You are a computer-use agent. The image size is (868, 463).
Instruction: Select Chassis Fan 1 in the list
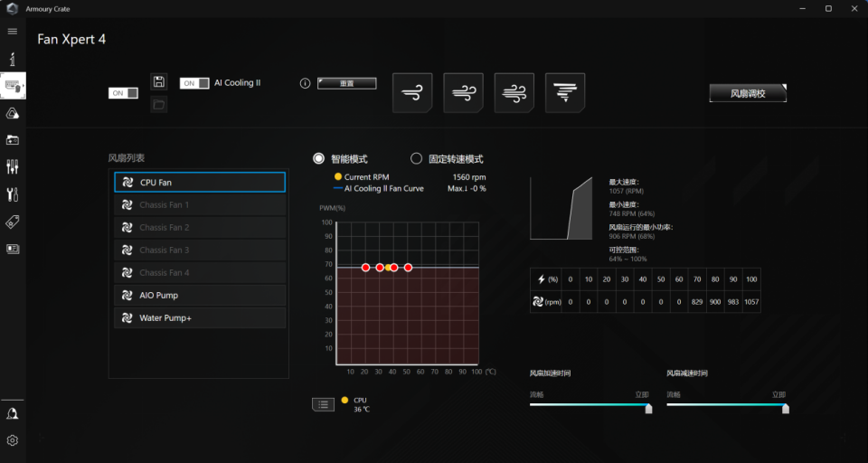(x=200, y=205)
